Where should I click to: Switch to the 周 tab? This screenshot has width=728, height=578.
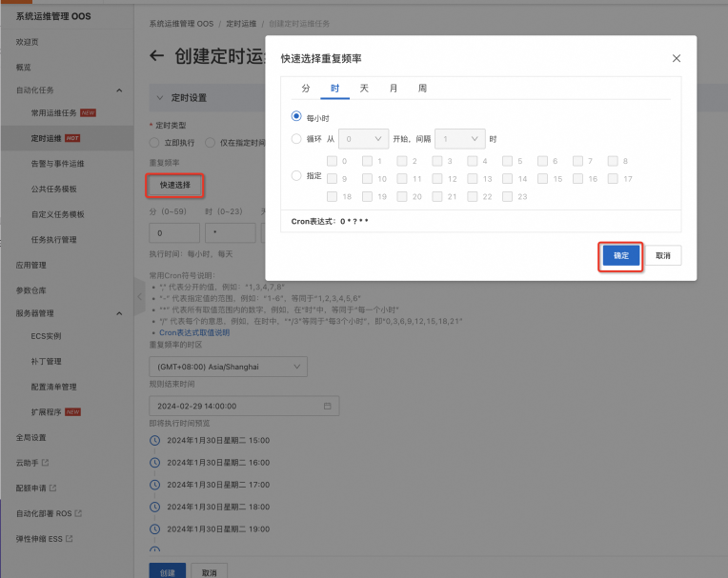(x=422, y=89)
